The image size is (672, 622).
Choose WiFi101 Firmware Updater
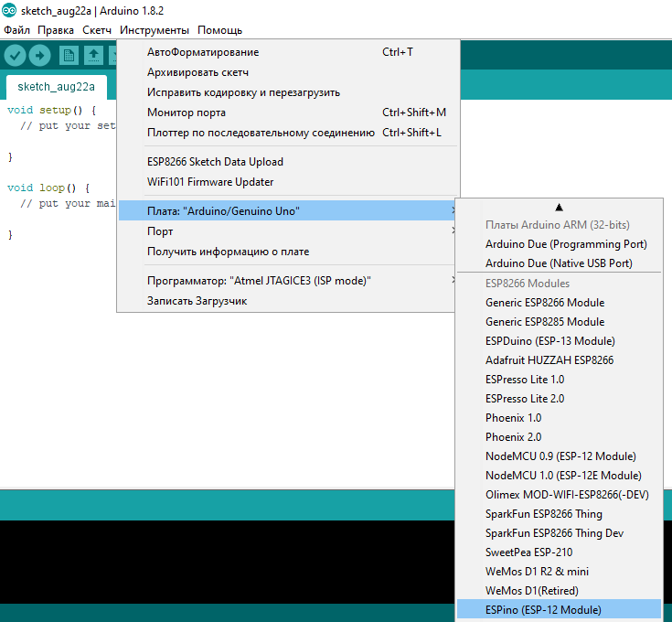[288, 182]
